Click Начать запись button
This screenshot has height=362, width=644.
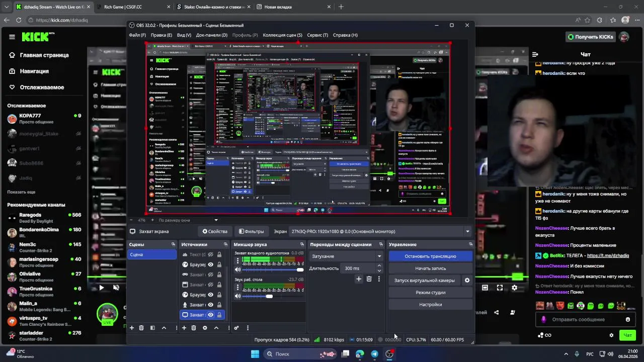[430, 268]
